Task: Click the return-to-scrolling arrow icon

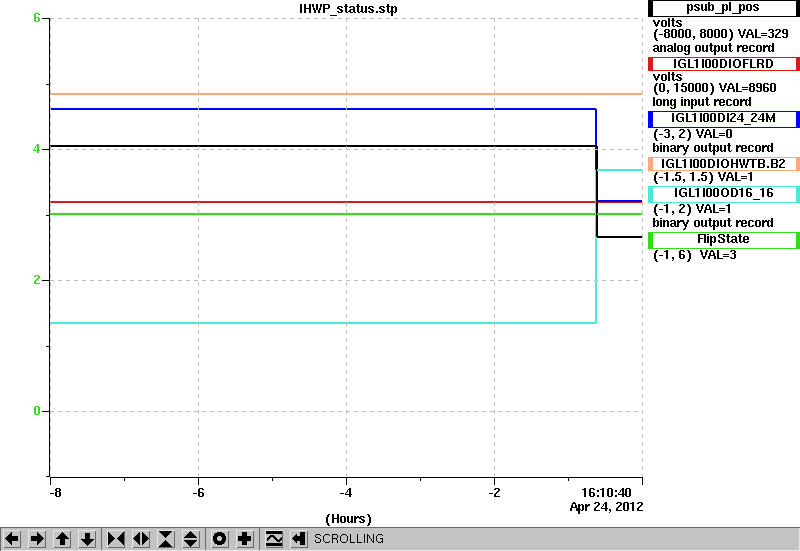Action: coord(299,539)
